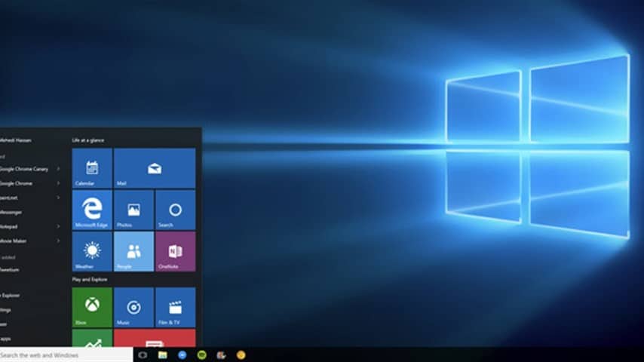This screenshot has width=644, height=362.
Task: Launch the Xbox tile
Action: [x=92, y=307]
